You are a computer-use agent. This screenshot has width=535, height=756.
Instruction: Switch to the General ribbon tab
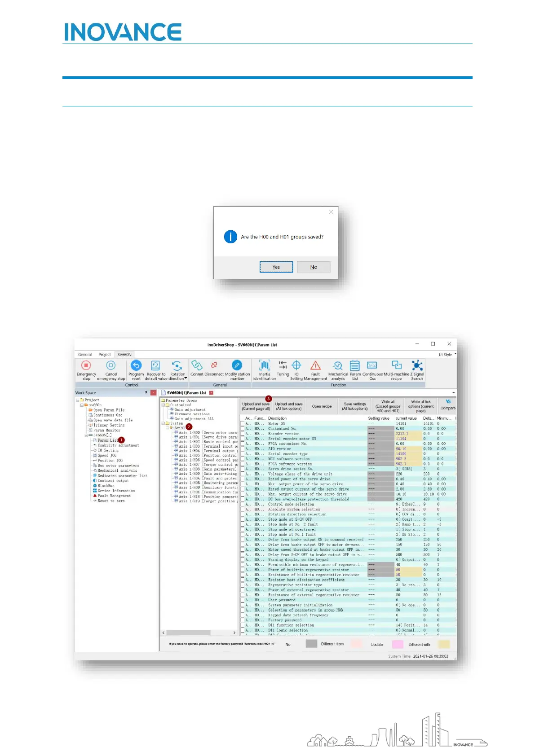(85, 355)
